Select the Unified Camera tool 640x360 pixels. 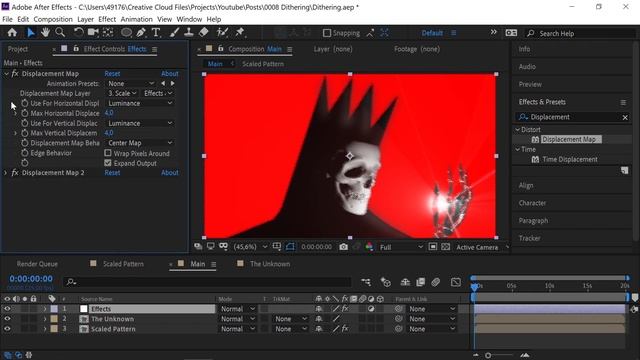[x=93, y=33]
